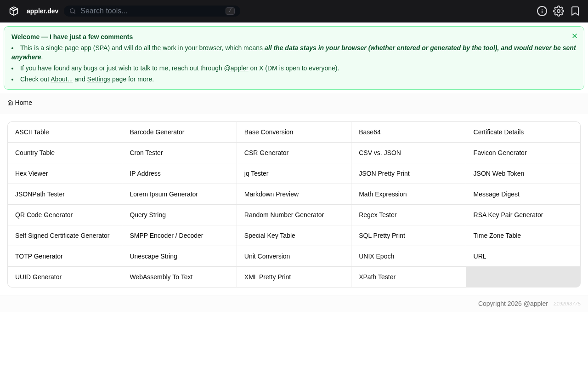Open the QR Code Generator tool
The width and height of the screenshot is (588, 368).
pyautogui.click(x=44, y=215)
